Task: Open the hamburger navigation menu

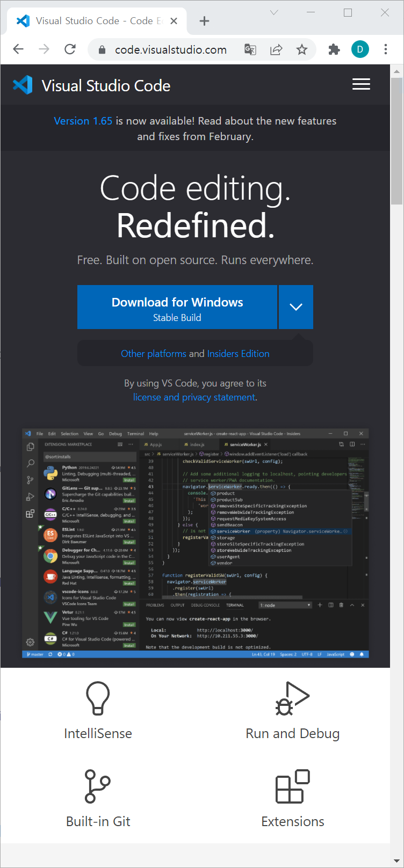Action: point(361,84)
